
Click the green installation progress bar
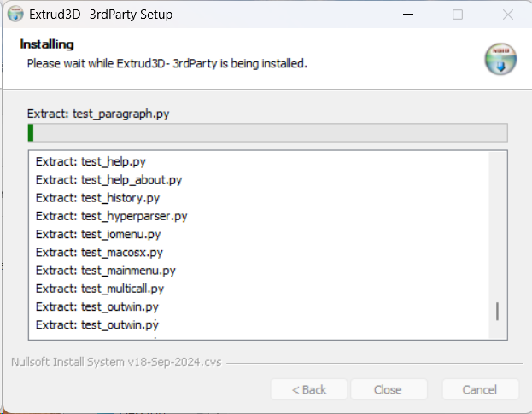267,132
